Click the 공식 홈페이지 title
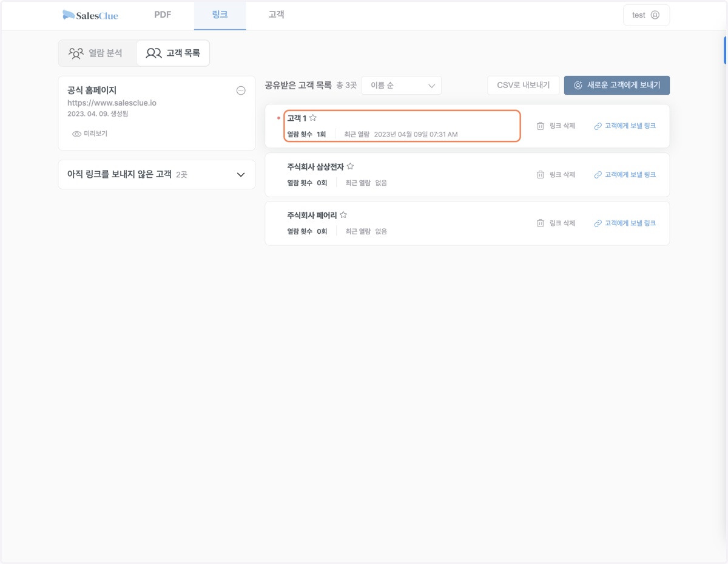 coord(92,90)
